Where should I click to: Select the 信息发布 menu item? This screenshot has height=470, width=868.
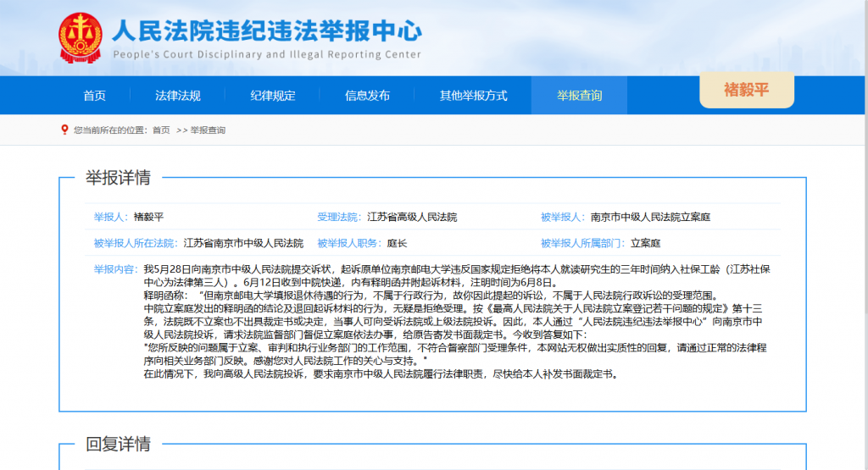pyautogui.click(x=367, y=96)
